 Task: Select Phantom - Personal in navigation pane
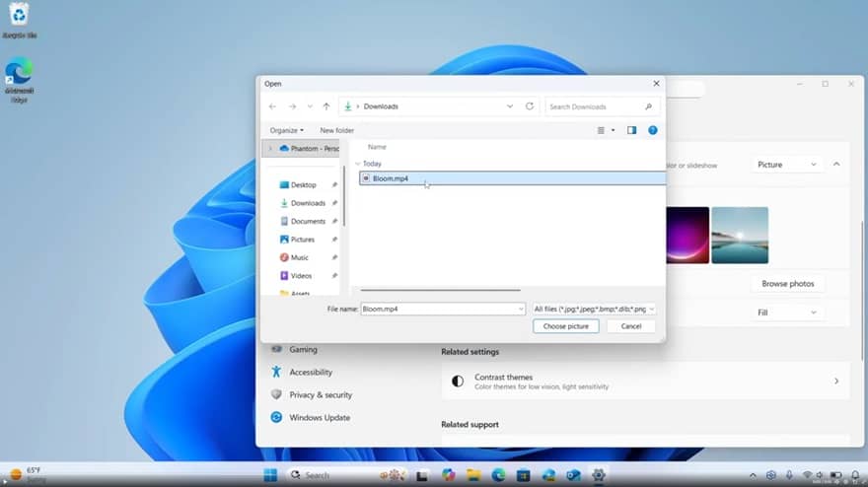[309, 148]
